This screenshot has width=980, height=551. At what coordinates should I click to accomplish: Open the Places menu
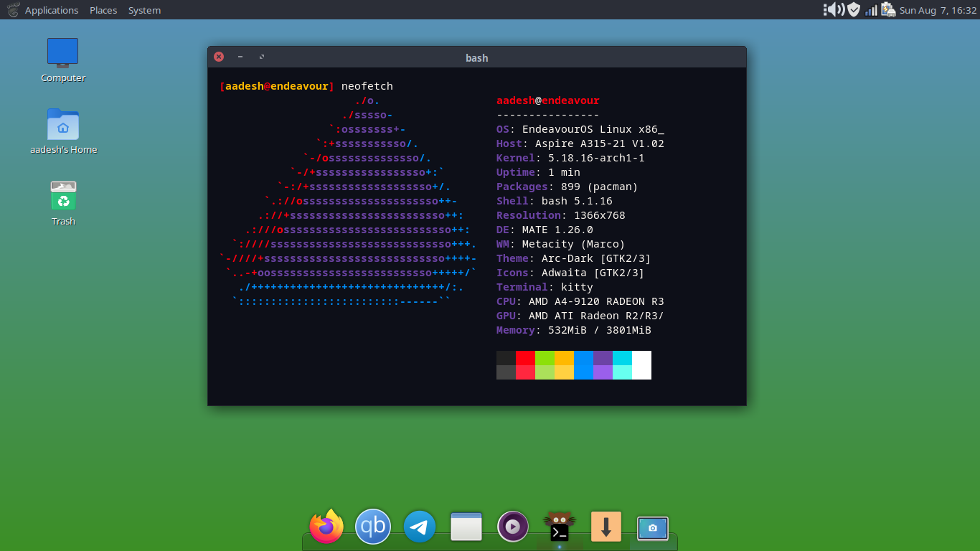[x=103, y=10]
